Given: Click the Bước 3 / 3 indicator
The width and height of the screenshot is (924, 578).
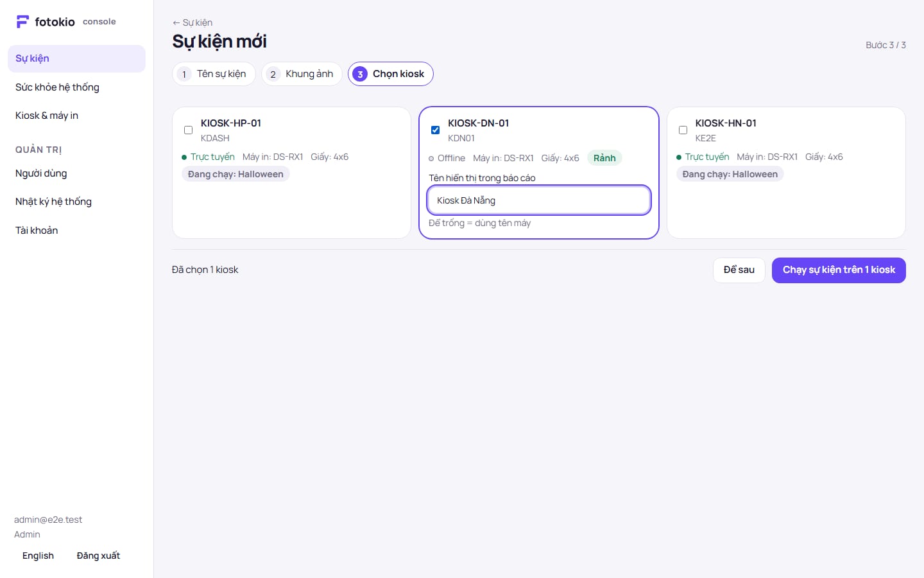Looking at the screenshot, I should tap(886, 45).
